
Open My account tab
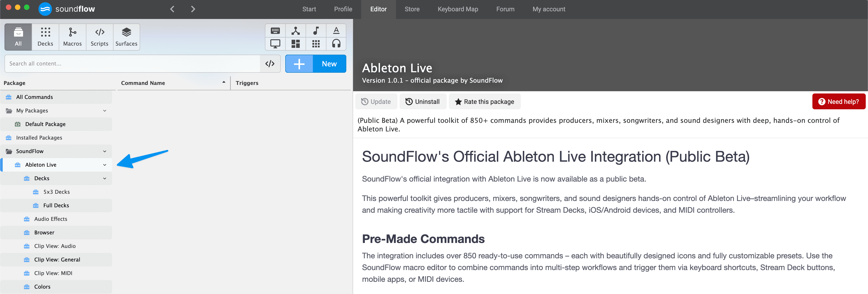tap(549, 9)
